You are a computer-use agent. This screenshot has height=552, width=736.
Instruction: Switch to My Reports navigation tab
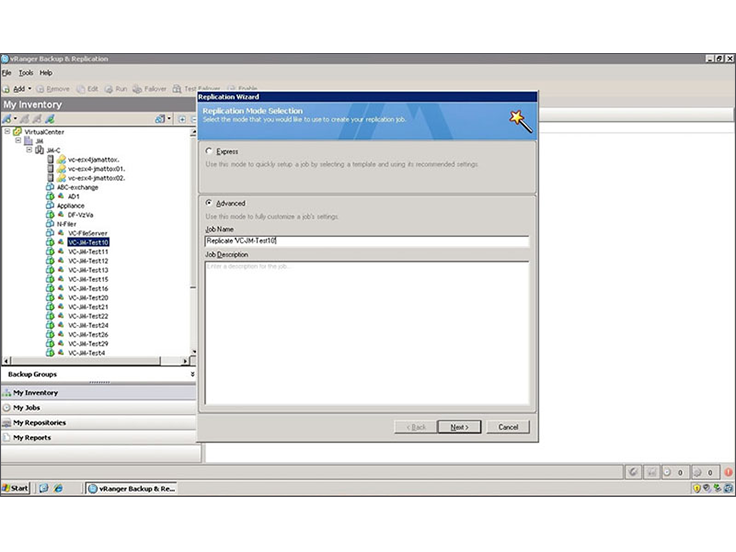tap(99, 437)
